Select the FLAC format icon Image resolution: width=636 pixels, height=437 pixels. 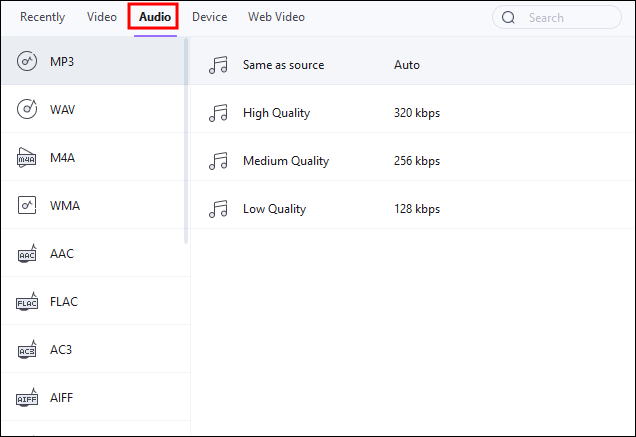[27, 302]
